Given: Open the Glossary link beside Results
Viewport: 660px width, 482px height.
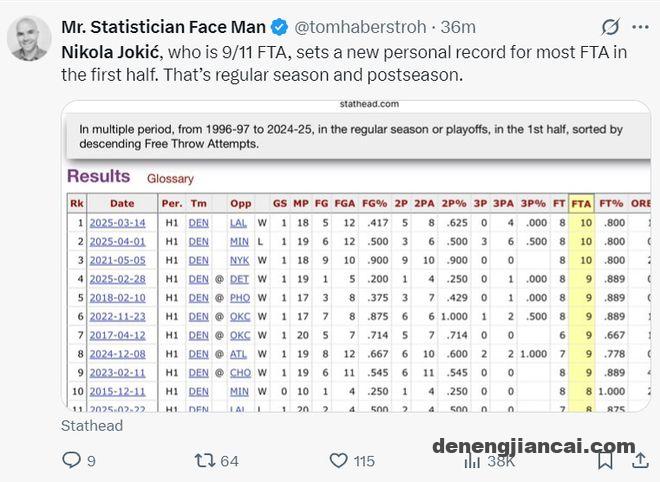Looking at the screenshot, I should [170, 178].
